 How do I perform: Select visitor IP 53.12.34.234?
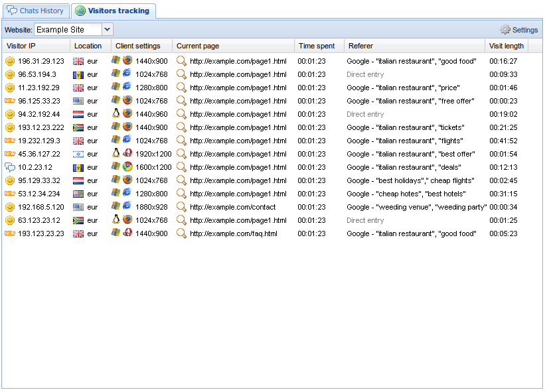coord(39,194)
